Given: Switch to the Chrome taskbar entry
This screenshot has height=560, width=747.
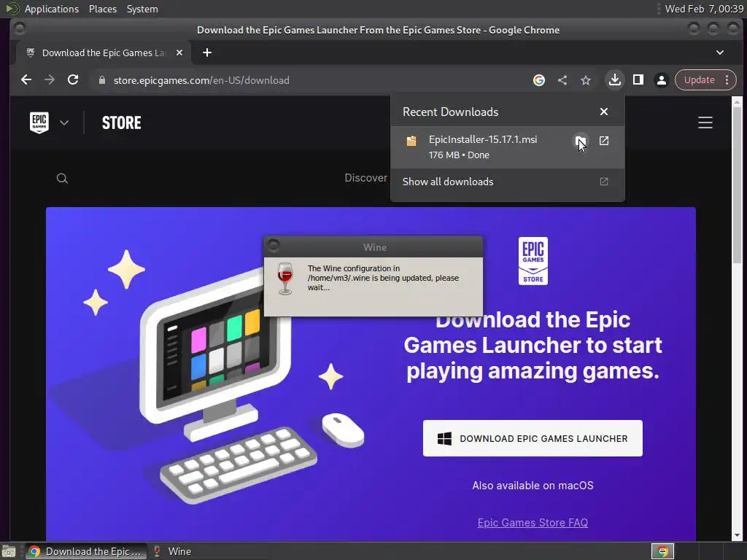Looking at the screenshot, I should coord(85,551).
